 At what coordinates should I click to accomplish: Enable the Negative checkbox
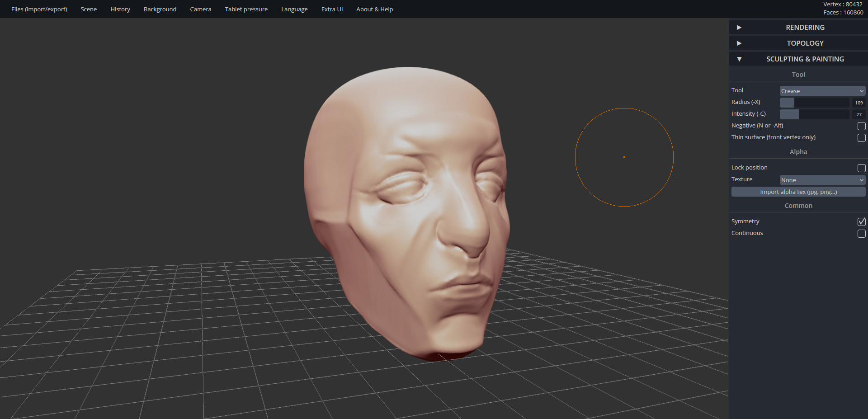[x=861, y=126]
